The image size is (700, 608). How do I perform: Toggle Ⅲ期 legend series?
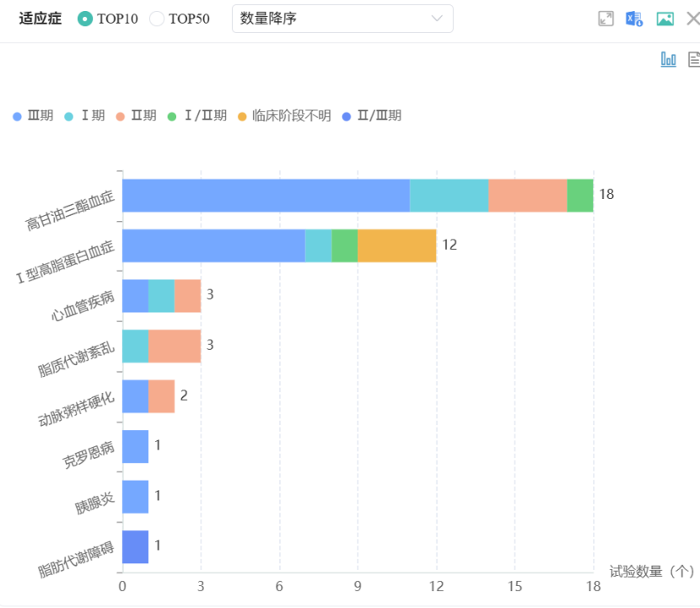tap(34, 116)
